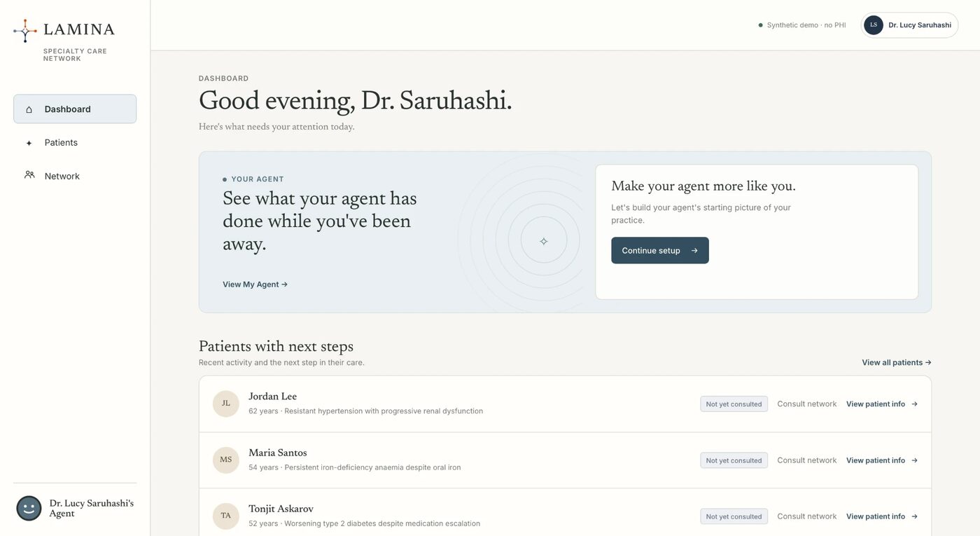The width and height of the screenshot is (980, 536).
Task: Click Consult network for Tonjit Askarov
Action: (807, 516)
